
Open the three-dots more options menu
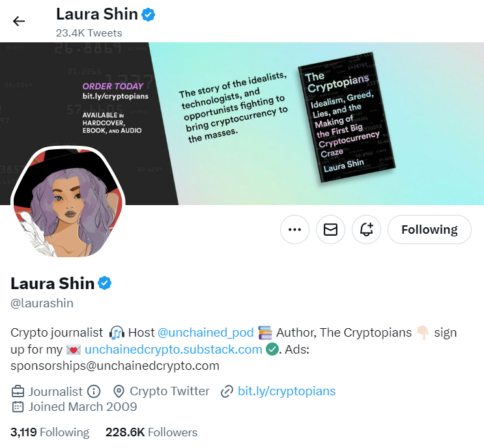[294, 230]
